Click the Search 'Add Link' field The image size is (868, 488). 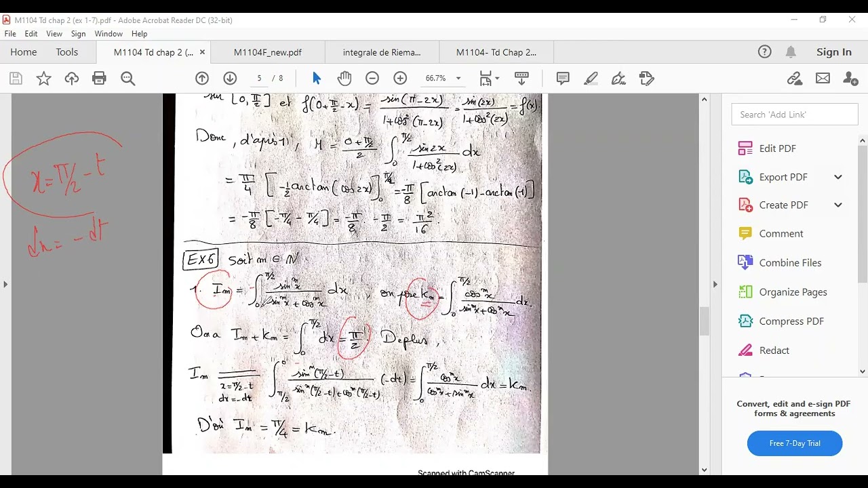point(795,115)
